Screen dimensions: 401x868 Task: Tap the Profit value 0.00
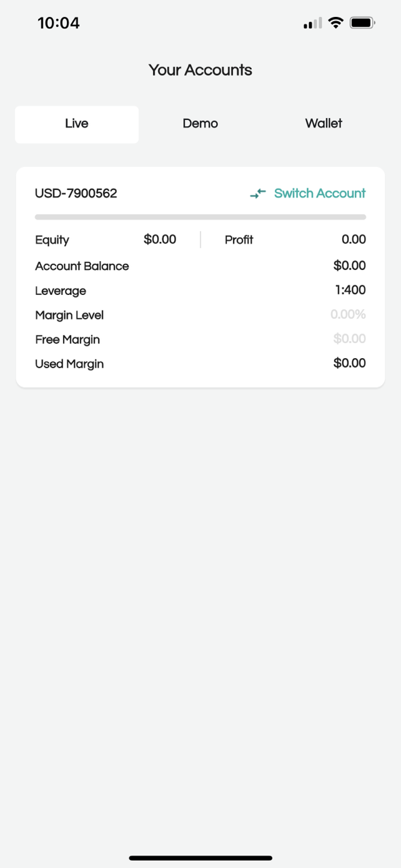pyautogui.click(x=354, y=239)
